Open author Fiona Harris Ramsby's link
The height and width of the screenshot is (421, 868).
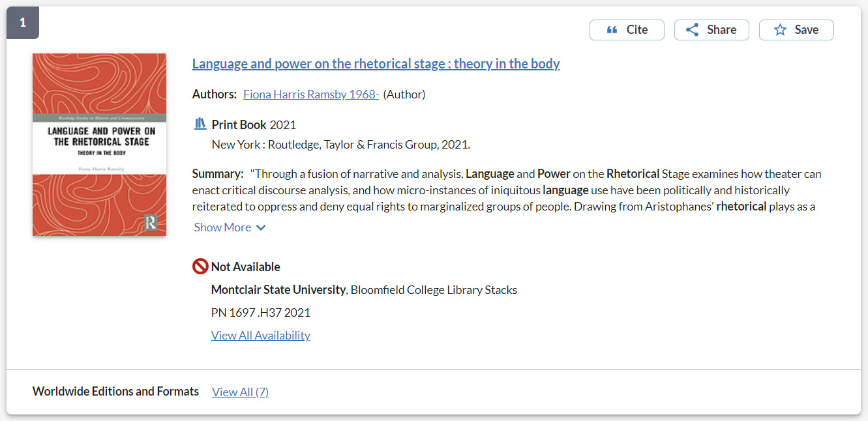pos(311,94)
